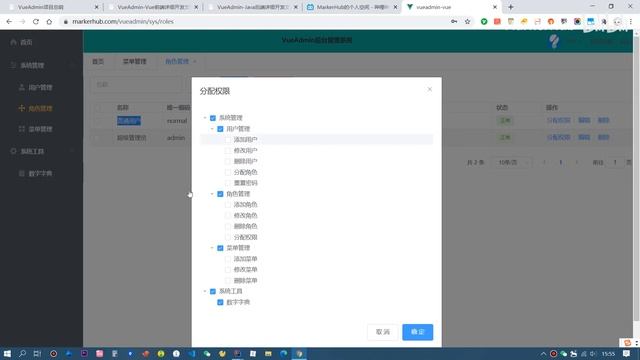Check the 添加菜单 permission
This screenshot has width=640, height=360.
pos(228,259)
